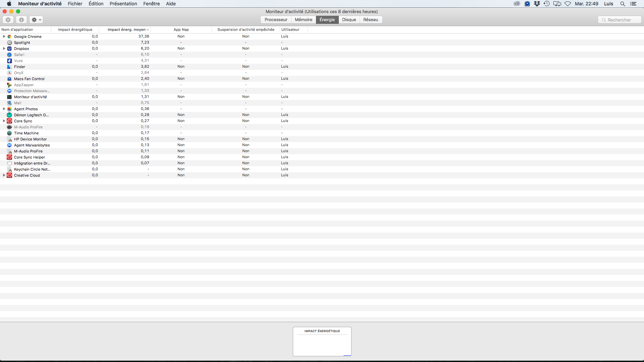Switch to the Mémoire tab
This screenshot has height=362, width=644.
pos(304,20)
